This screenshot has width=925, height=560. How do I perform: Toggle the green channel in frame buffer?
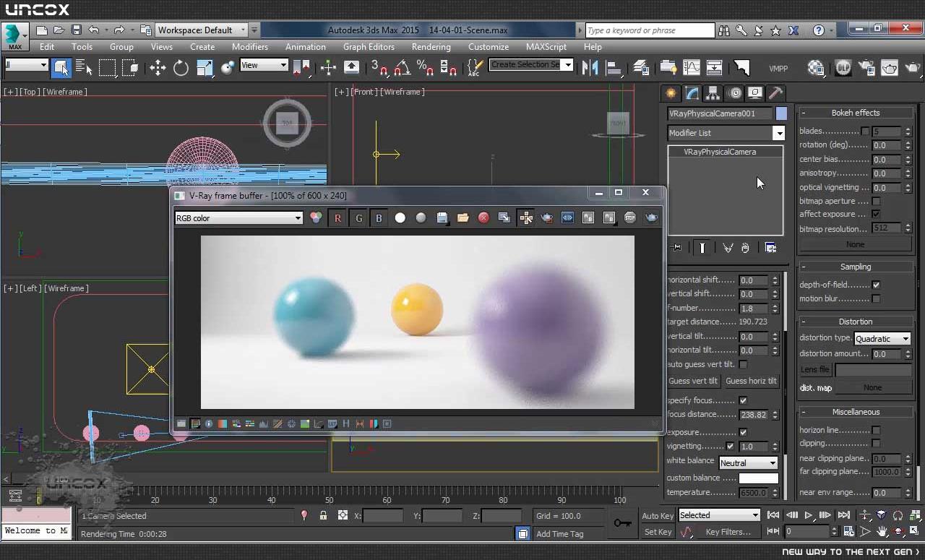[358, 218]
